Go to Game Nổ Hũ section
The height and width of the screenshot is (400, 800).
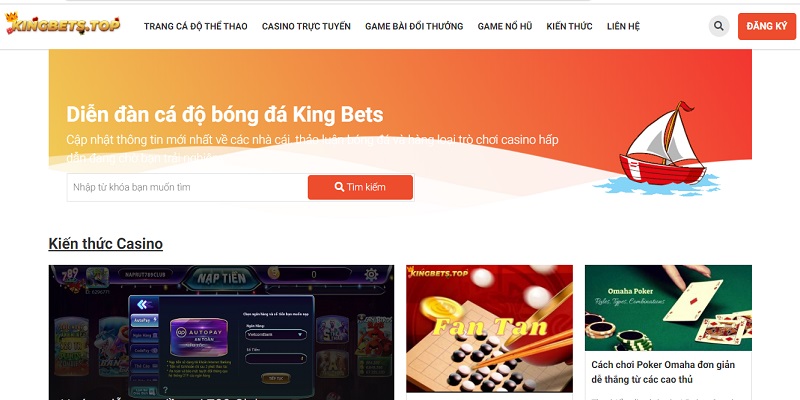click(x=505, y=27)
